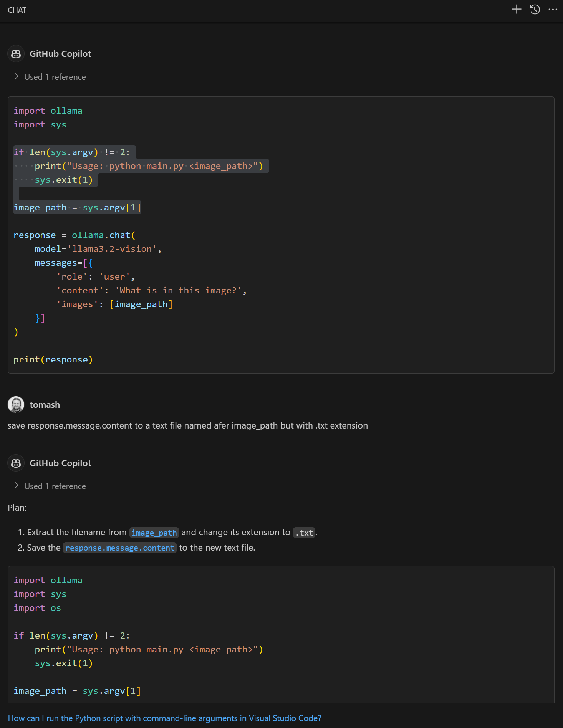Click model='llama3.2-vision' line
Image resolution: width=563 pixels, height=728 pixels.
coord(98,249)
